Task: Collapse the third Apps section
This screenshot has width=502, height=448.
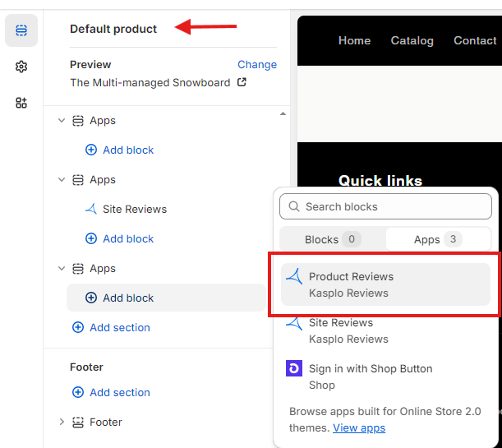Action: coord(62,268)
